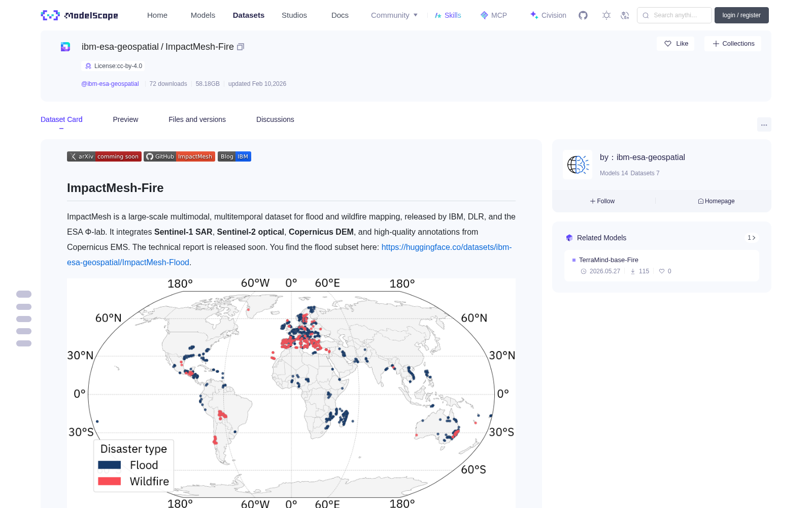
Task: Open the Models nav item
Action: [203, 15]
